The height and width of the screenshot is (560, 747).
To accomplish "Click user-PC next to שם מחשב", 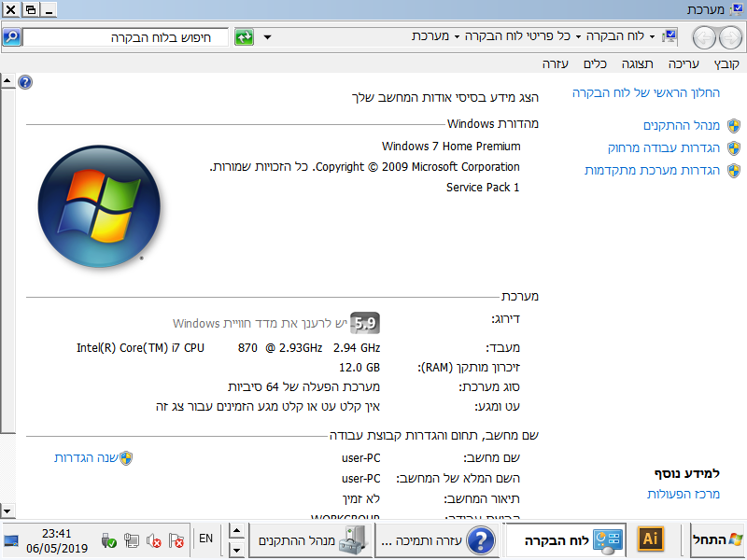I will [360, 457].
